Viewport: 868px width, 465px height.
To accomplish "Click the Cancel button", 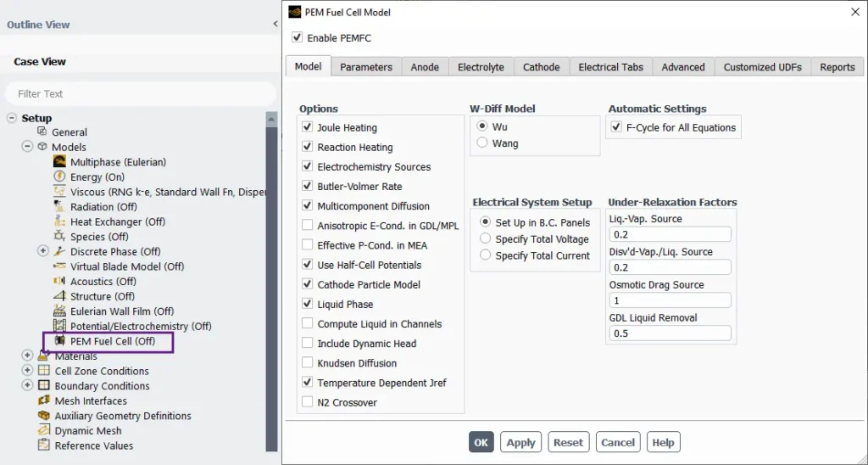I will pos(618,442).
